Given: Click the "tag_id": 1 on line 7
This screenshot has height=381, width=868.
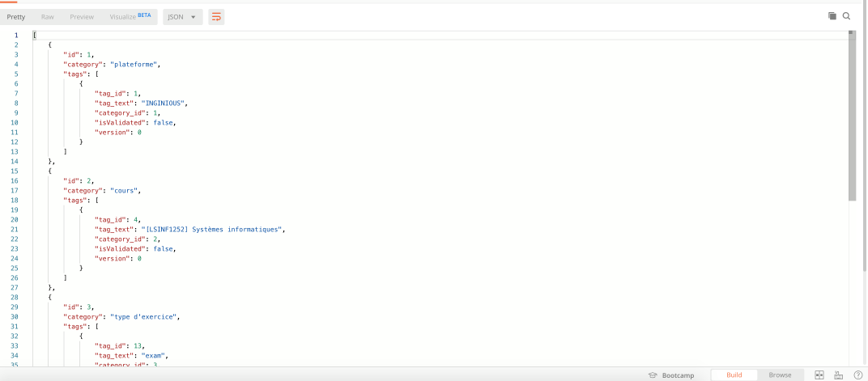Looking at the screenshot, I should tap(117, 94).
